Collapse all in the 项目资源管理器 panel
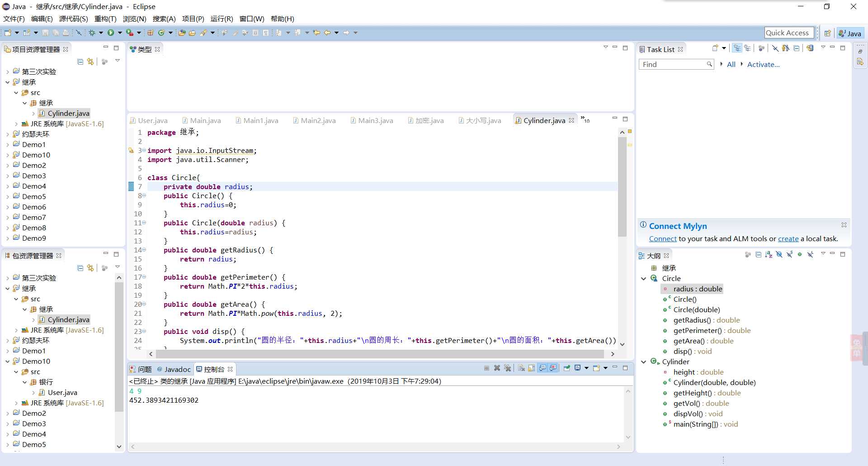This screenshot has width=868, height=466. [x=80, y=62]
